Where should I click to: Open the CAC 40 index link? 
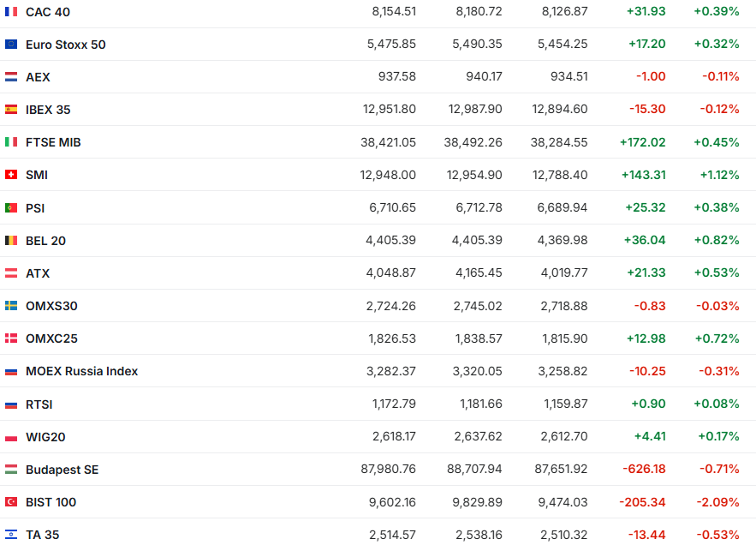(x=48, y=12)
